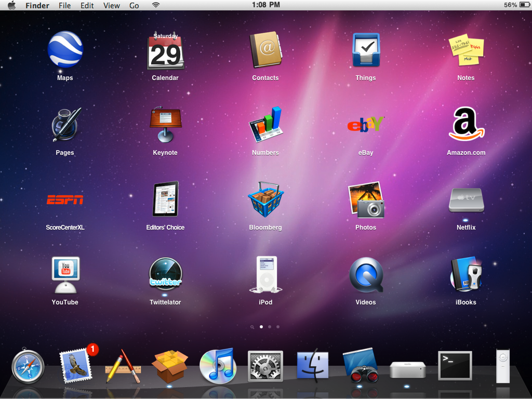
Task: Open the Amazon.com app icon
Action: 467,124
